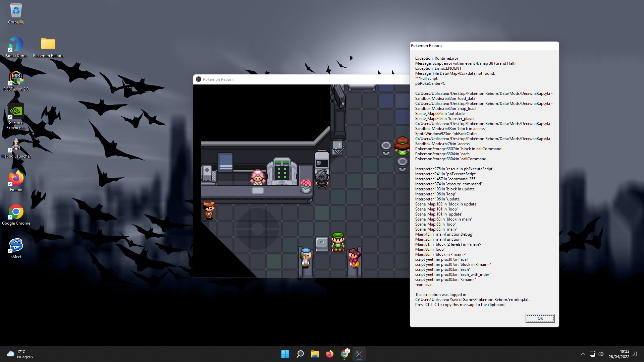The width and height of the screenshot is (644, 362).
Task: Click the errorlog.txt path line in dialog
Action: 472,300
